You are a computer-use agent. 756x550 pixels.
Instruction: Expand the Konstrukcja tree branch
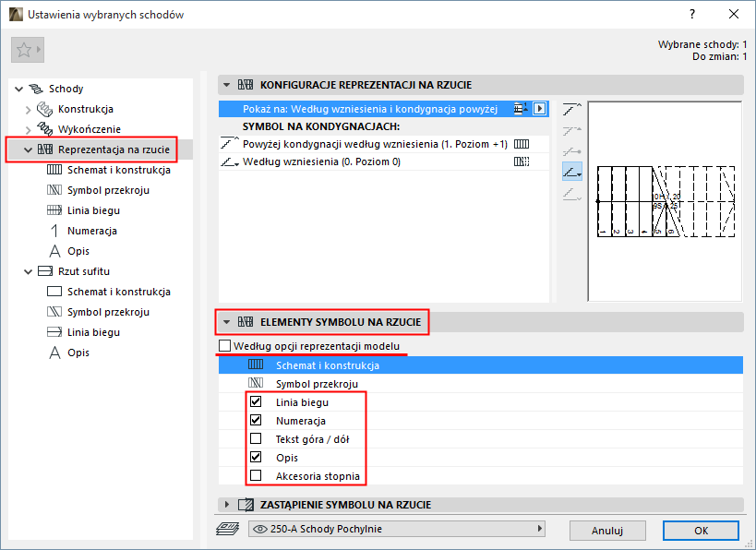coord(28,110)
